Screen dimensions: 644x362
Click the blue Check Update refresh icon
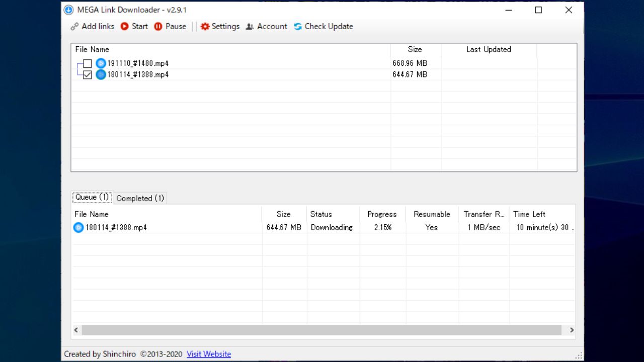pyautogui.click(x=298, y=27)
